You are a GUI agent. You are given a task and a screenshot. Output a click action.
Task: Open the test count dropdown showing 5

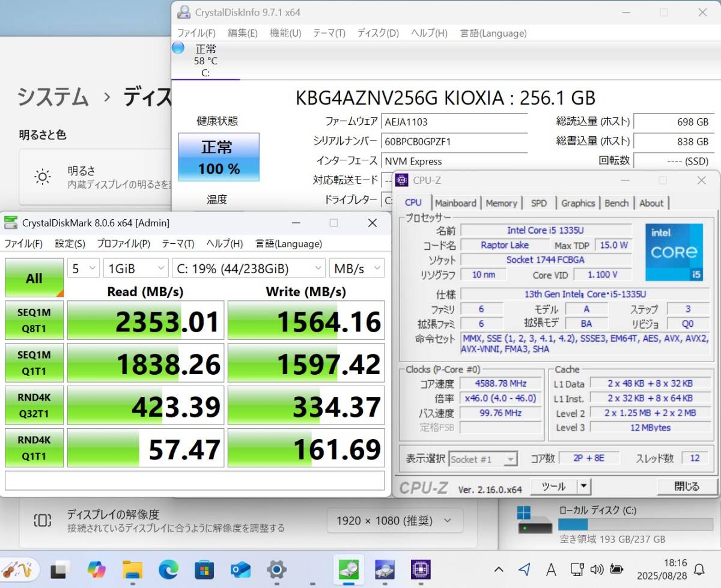83,268
